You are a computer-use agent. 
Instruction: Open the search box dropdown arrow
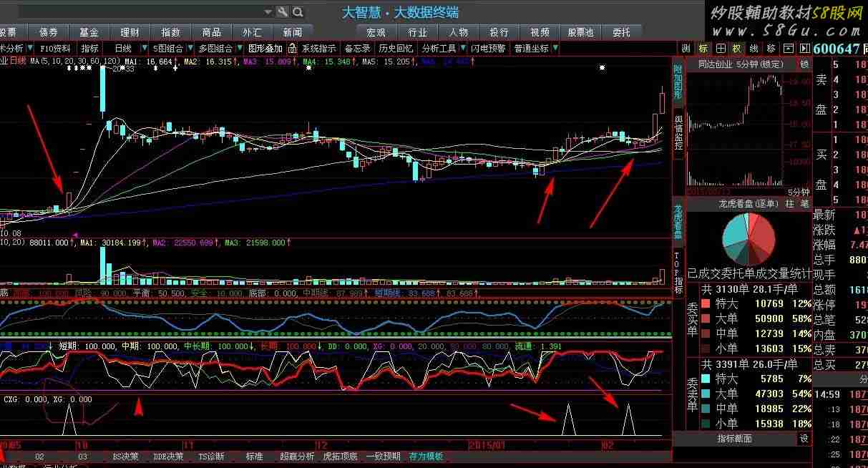coord(268,12)
